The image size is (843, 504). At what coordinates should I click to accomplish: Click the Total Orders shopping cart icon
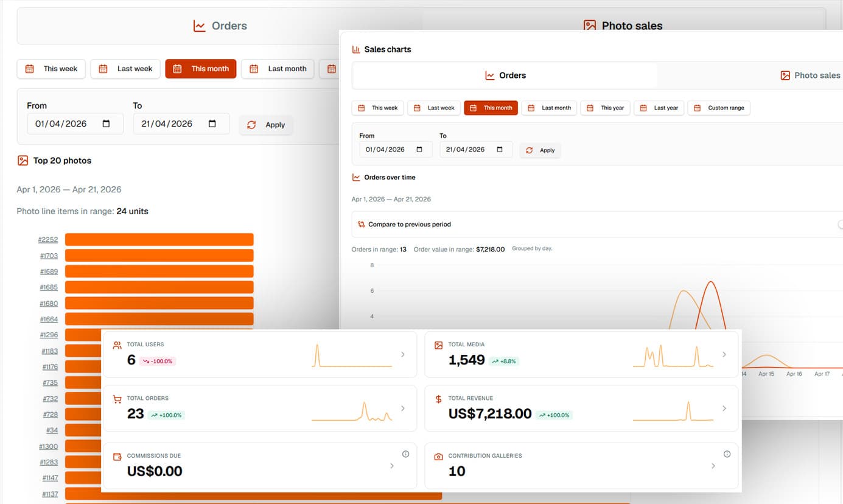tap(117, 398)
